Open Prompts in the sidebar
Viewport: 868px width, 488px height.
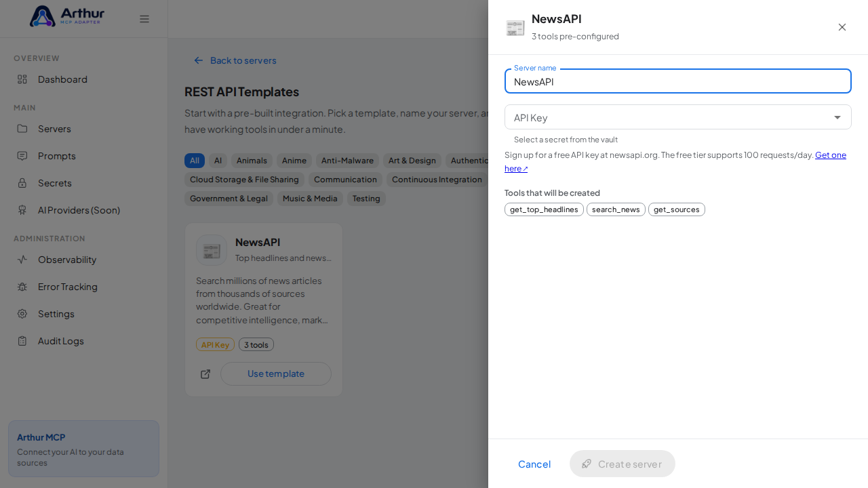(x=83, y=156)
